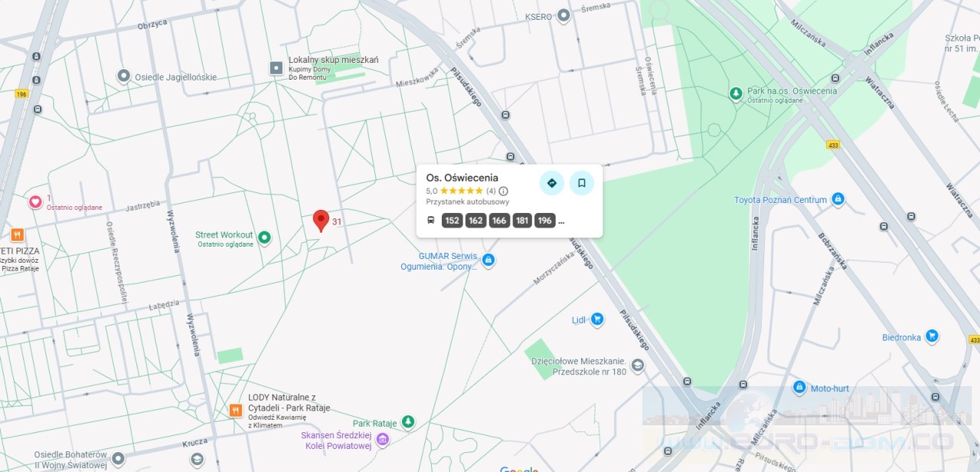Open the Park Rataje tree marker

pos(409,422)
